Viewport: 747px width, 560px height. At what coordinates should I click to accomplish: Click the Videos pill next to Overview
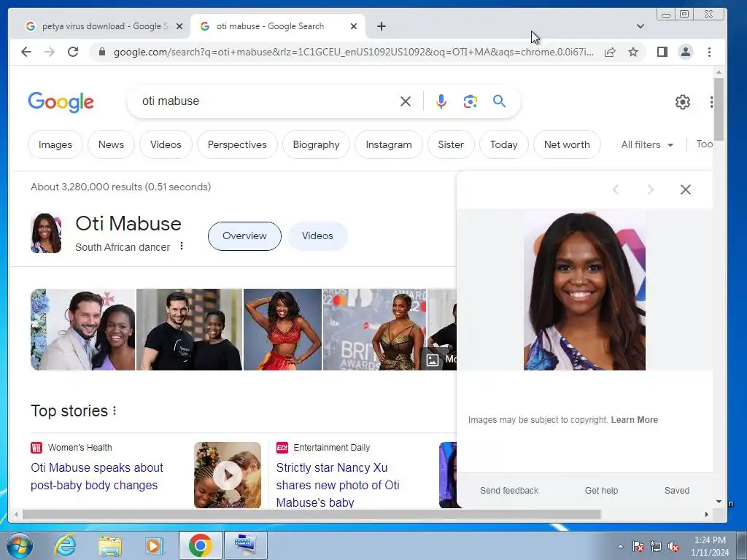click(317, 236)
